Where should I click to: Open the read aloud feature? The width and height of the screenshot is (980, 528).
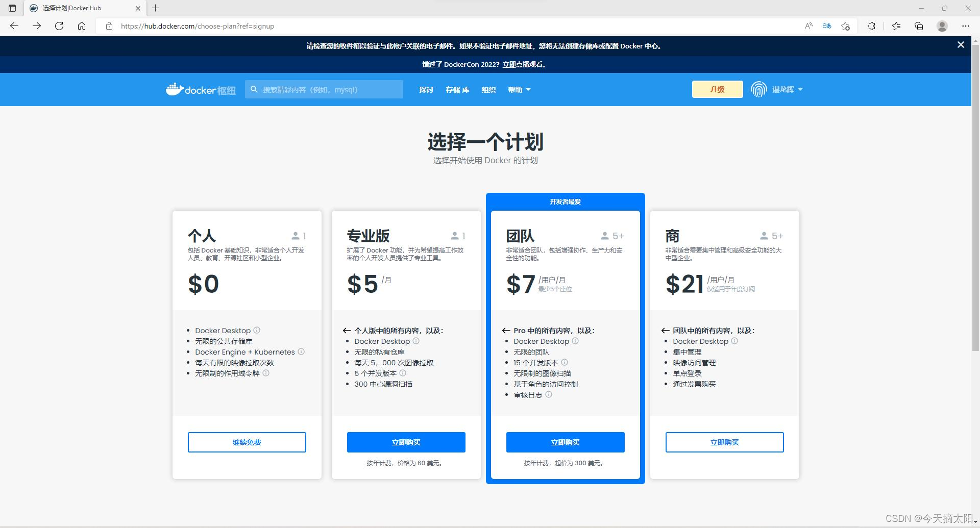808,26
